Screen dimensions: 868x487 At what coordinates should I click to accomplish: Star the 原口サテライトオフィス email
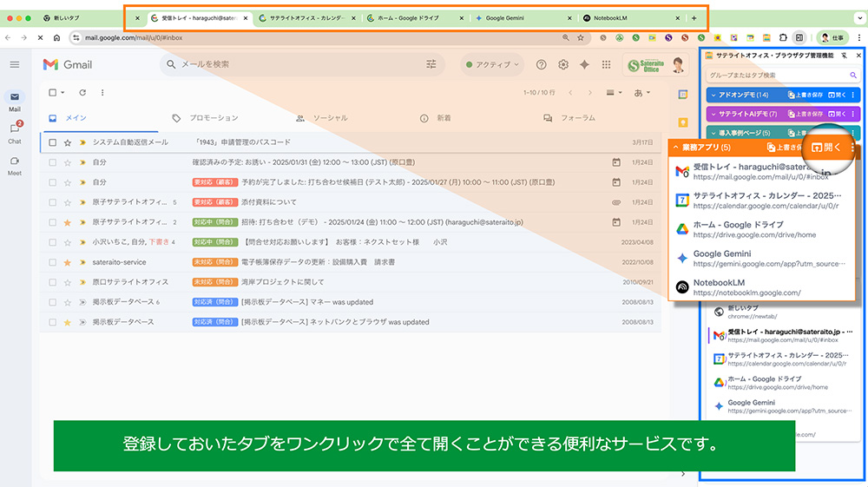tap(68, 282)
